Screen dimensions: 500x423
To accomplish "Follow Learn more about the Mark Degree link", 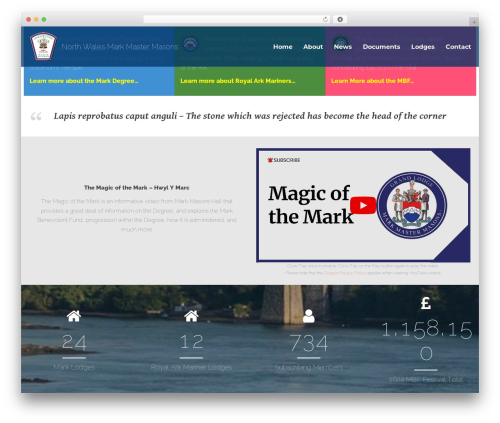I will [x=84, y=81].
